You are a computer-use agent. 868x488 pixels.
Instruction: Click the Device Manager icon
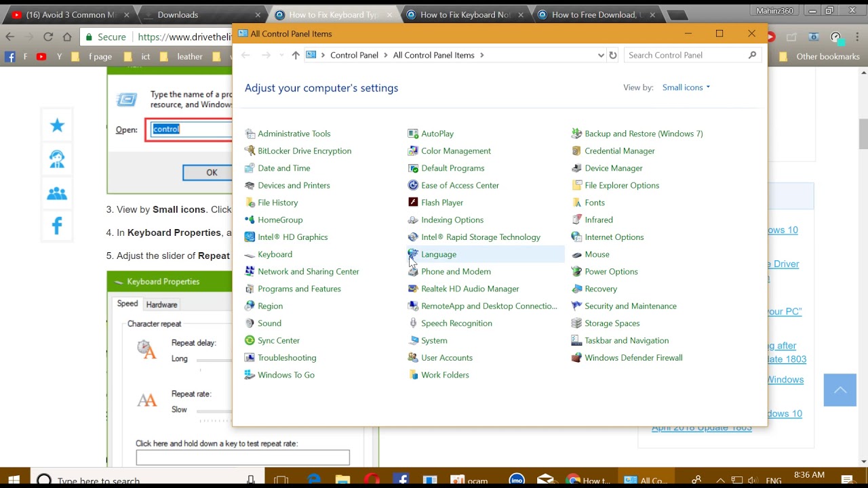click(x=576, y=168)
